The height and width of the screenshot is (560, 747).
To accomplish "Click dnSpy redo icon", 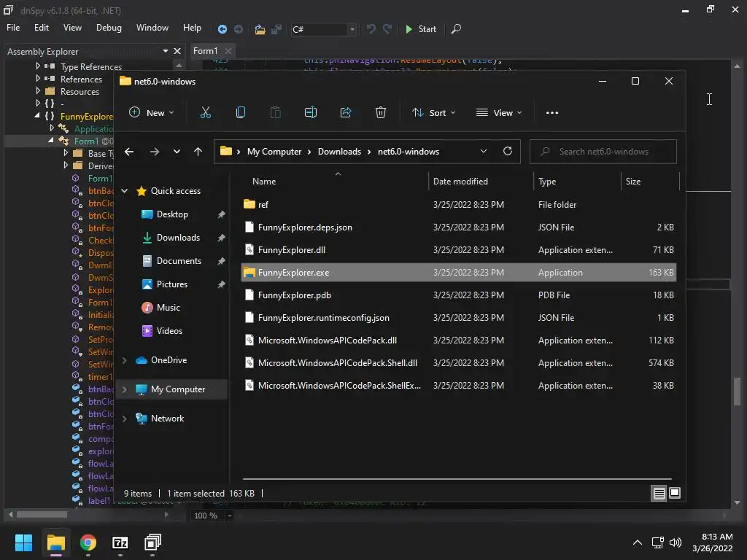I will (387, 29).
